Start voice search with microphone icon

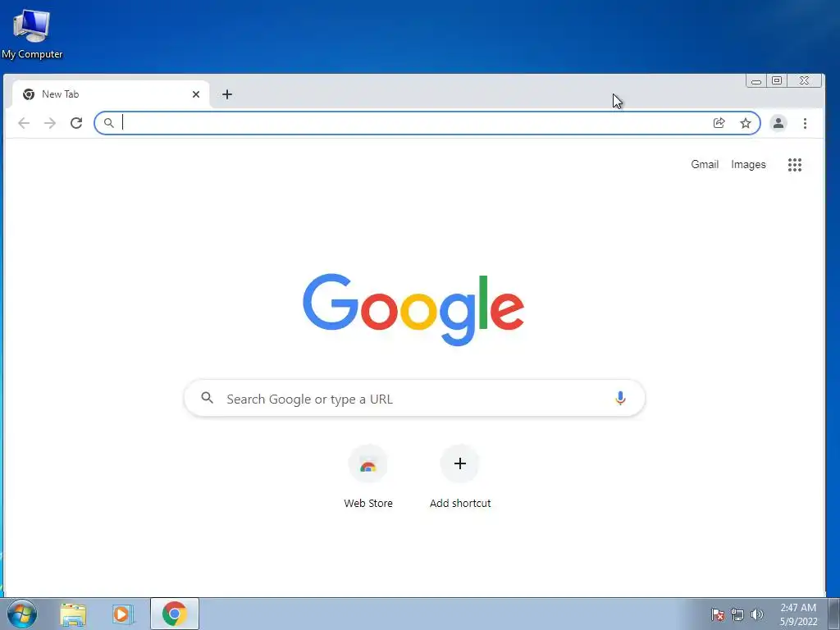620,398
